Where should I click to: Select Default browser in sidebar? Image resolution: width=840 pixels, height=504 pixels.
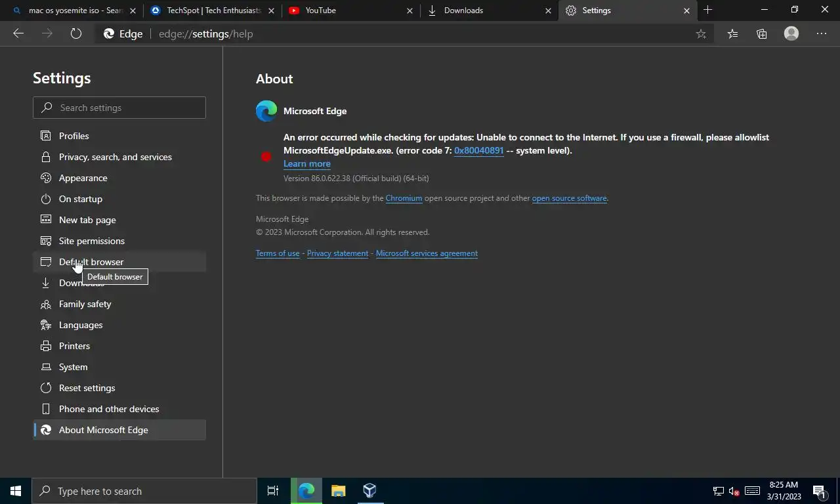119,262
